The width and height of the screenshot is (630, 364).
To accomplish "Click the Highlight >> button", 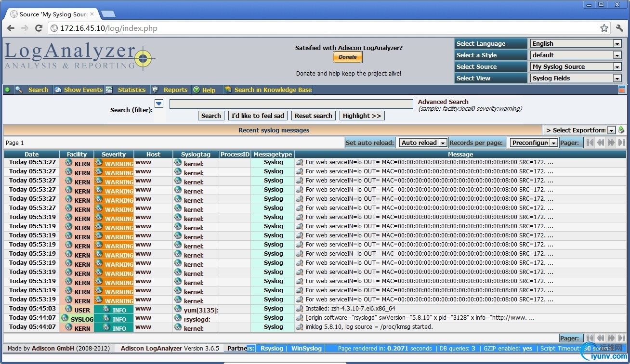I will (x=362, y=116).
